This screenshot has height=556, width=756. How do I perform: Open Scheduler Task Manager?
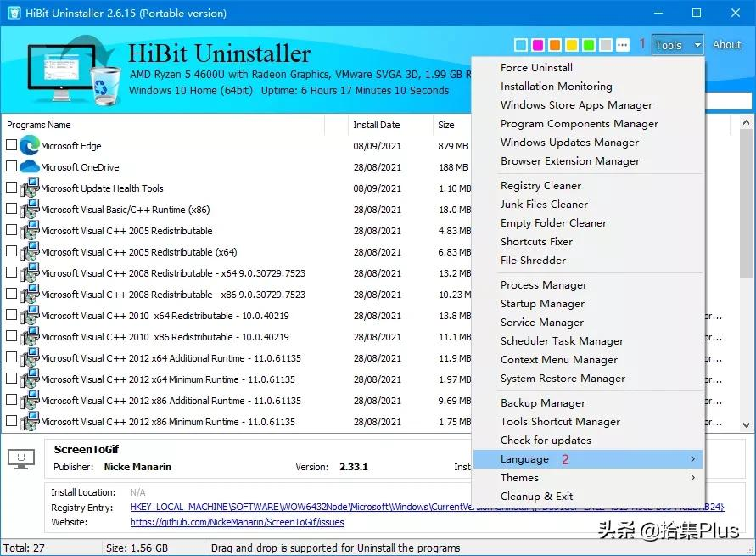588,341
